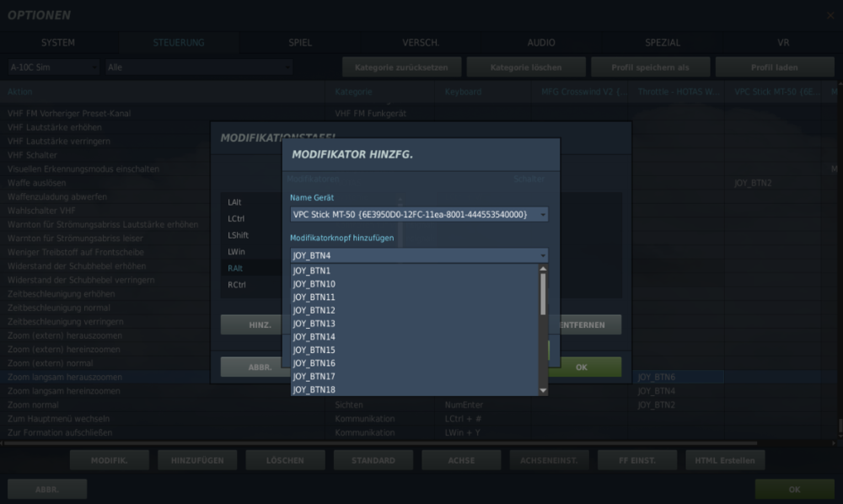This screenshot has height=504, width=843.
Task: Open the Name Gerät device dropdown
Action: tap(419, 214)
